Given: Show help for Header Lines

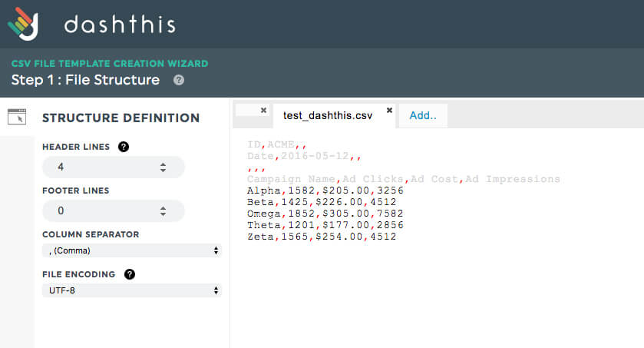Looking at the screenshot, I should pyautogui.click(x=124, y=147).
